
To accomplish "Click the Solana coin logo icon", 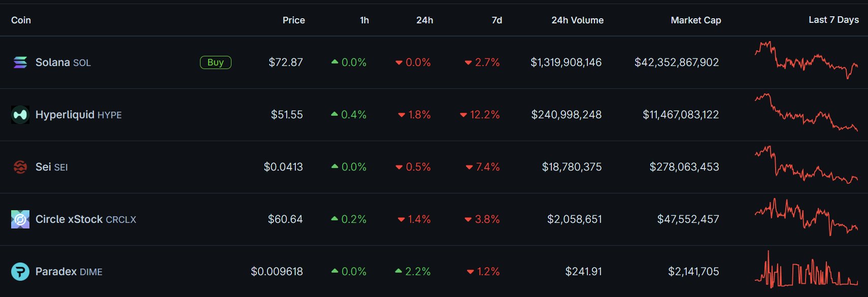I will click(x=20, y=62).
